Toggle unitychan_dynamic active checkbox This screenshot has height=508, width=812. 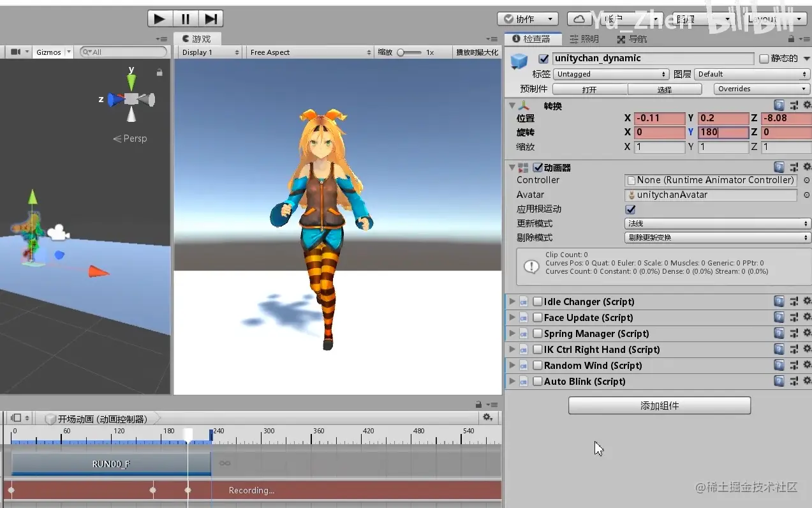click(x=543, y=59)
